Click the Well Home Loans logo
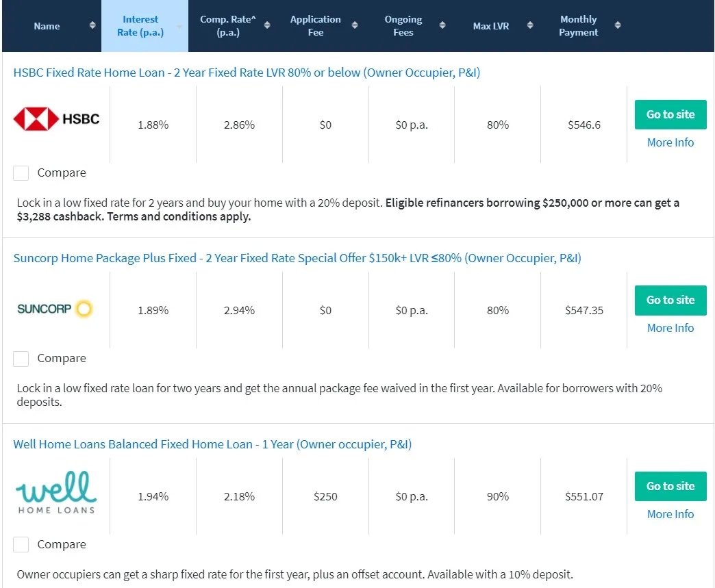This screenshot has height=588, width=715. tap(57, 493)
